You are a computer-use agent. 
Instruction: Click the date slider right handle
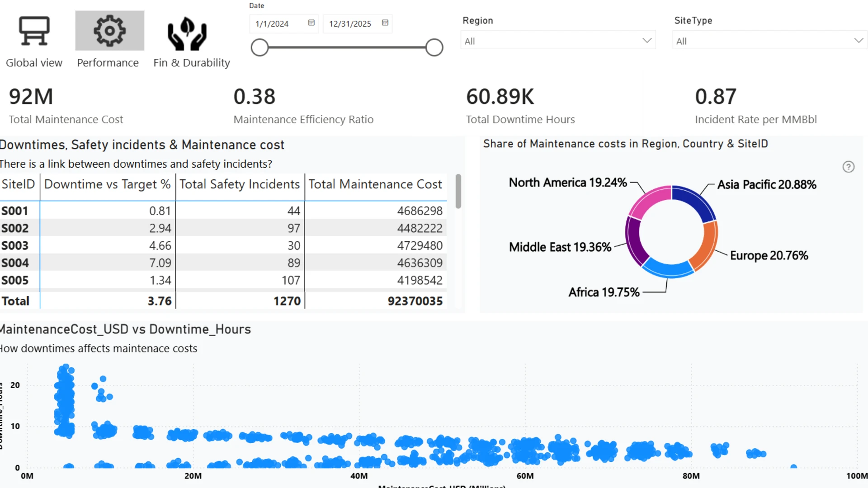point(434,47)
